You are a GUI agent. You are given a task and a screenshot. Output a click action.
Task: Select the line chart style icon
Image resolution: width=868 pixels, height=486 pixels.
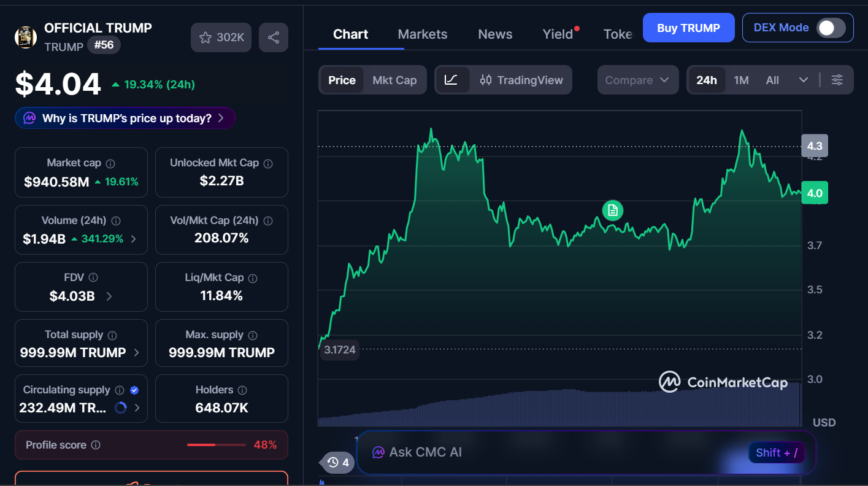click(x=452, y=80)
